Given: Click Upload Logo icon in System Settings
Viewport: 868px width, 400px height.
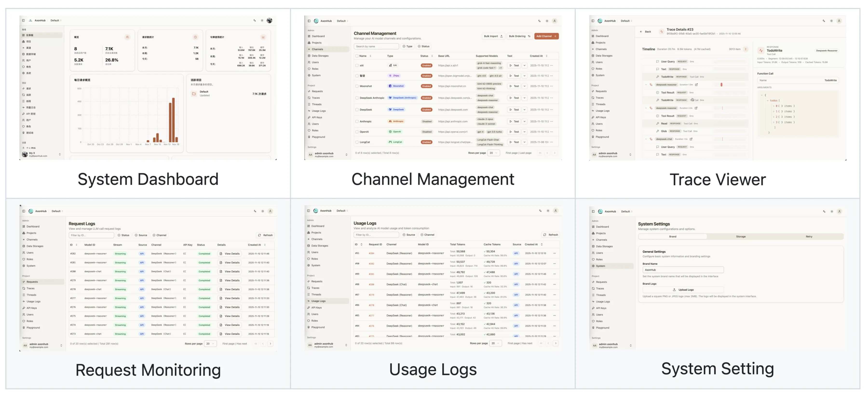Looking at the screenshot, I should point(674,290).
